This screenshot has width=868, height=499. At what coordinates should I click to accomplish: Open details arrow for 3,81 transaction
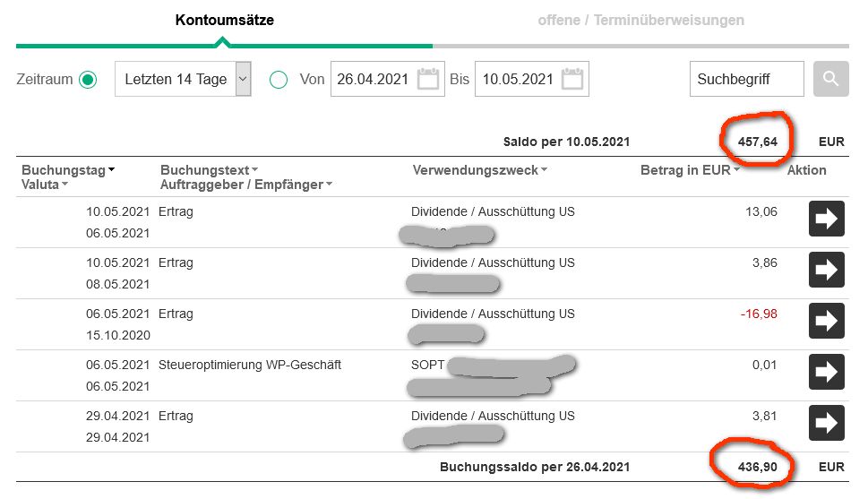(827, 423)
